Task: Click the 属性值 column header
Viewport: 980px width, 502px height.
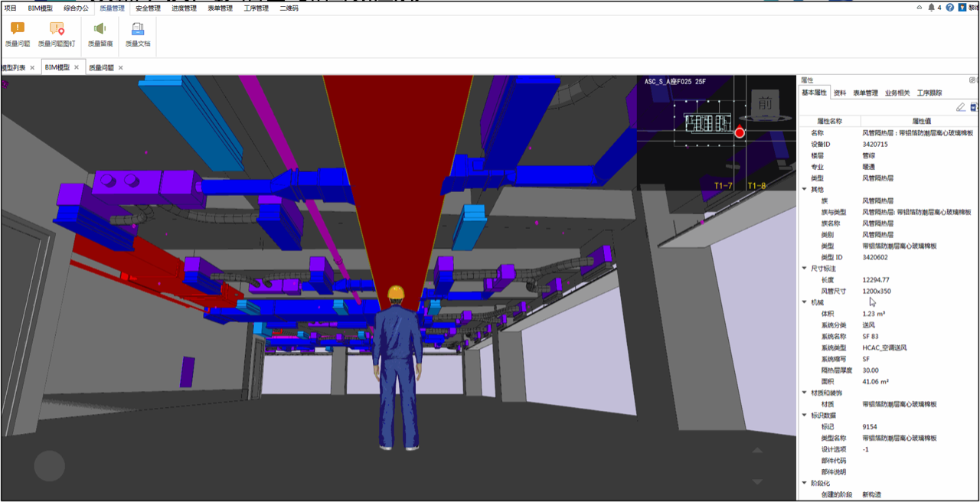Action: tap(920, 121)
